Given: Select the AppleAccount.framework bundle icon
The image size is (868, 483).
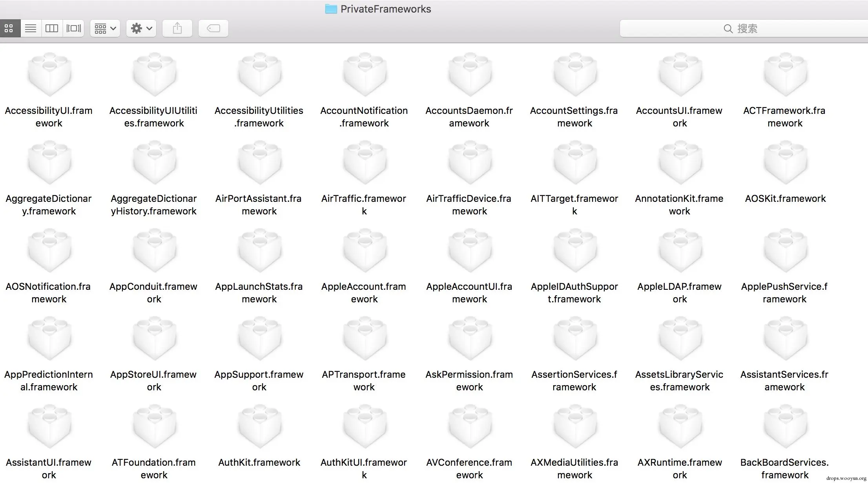Looking at the screenshot, I should 364,251.
